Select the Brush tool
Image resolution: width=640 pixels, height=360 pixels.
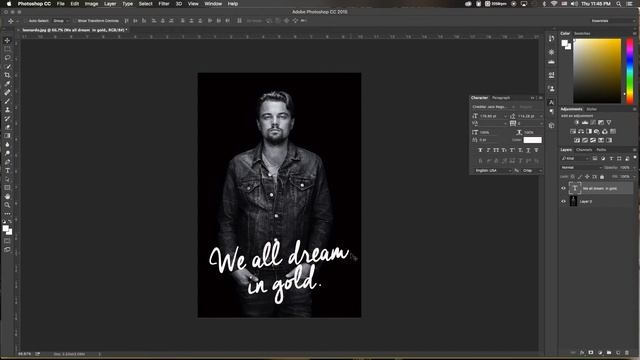7,101
